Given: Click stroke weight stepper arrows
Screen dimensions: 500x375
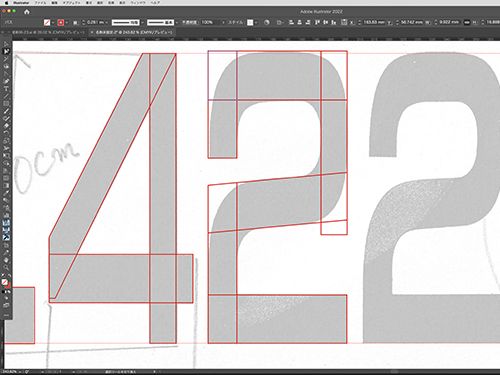Looking at the screenshot, I should coord(84,22).
